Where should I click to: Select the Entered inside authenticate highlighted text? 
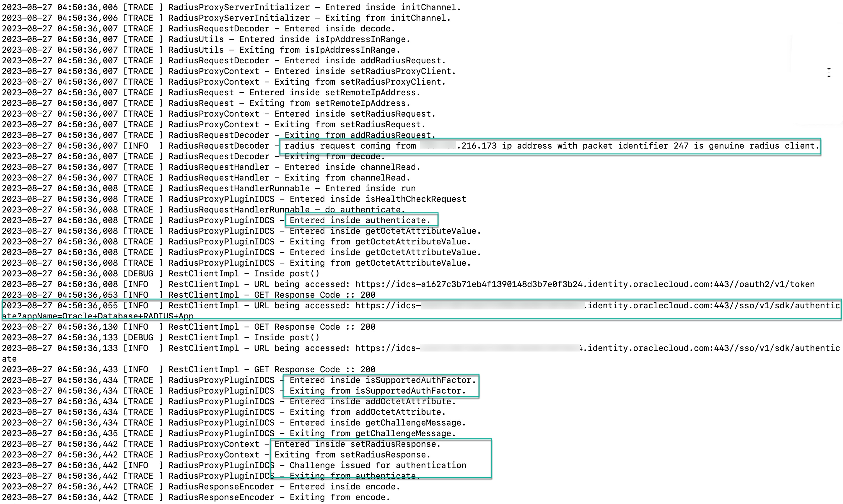coord(360,220)
